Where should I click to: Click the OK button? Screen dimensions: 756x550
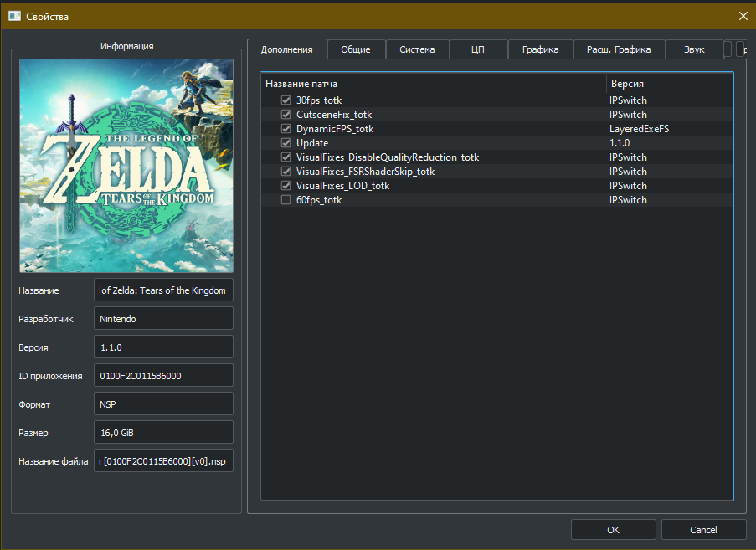click(614, 530)
